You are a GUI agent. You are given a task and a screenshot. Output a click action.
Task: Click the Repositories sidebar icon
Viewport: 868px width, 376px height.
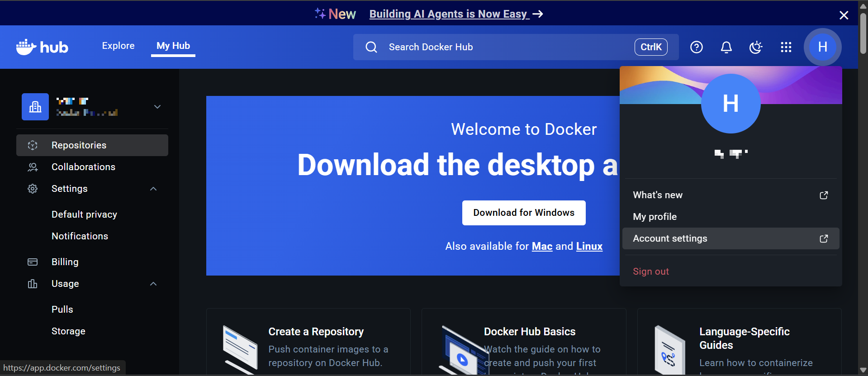coord(33,145)
